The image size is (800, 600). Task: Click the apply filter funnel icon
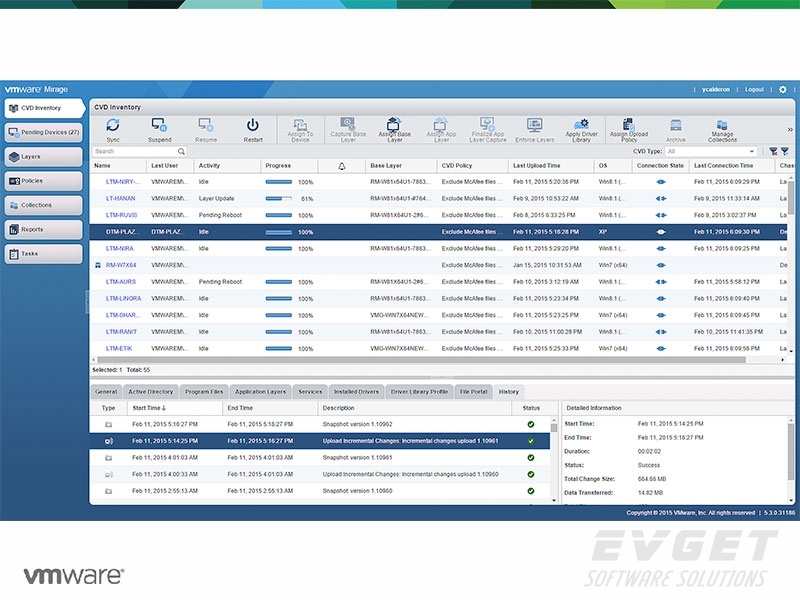(x=785, y=152)
